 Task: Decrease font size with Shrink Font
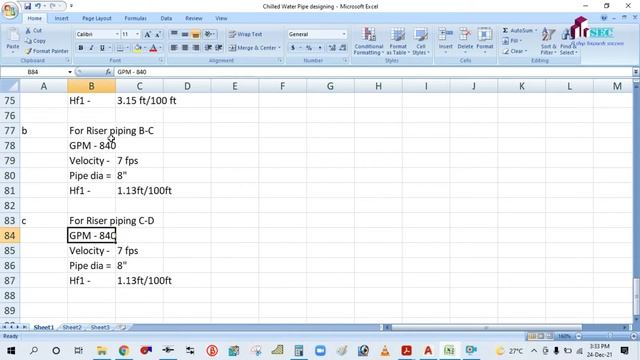click(158, 34)
